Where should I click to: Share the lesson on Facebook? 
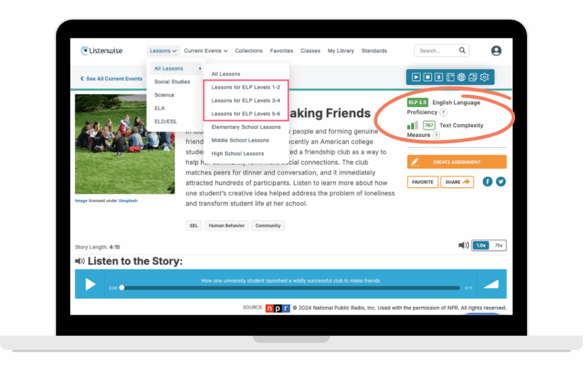[x=487, y=181]
